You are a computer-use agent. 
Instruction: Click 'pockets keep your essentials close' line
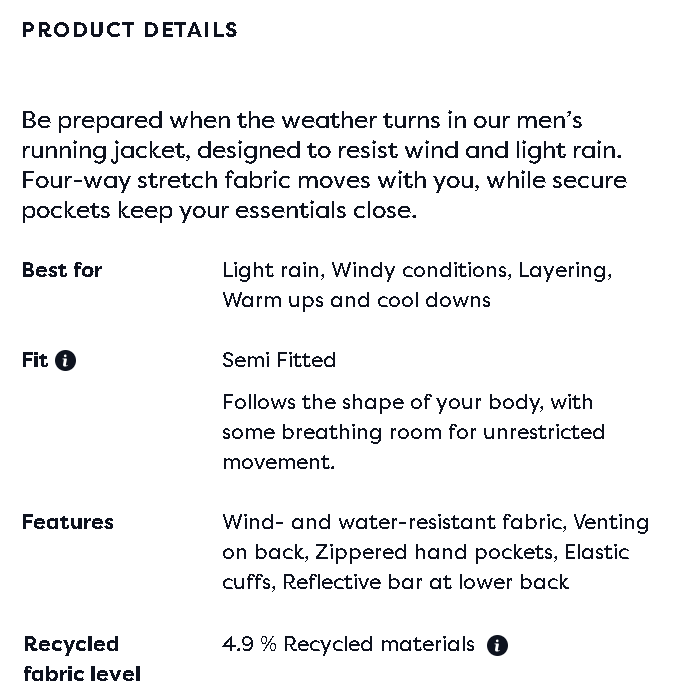(218, 211)
